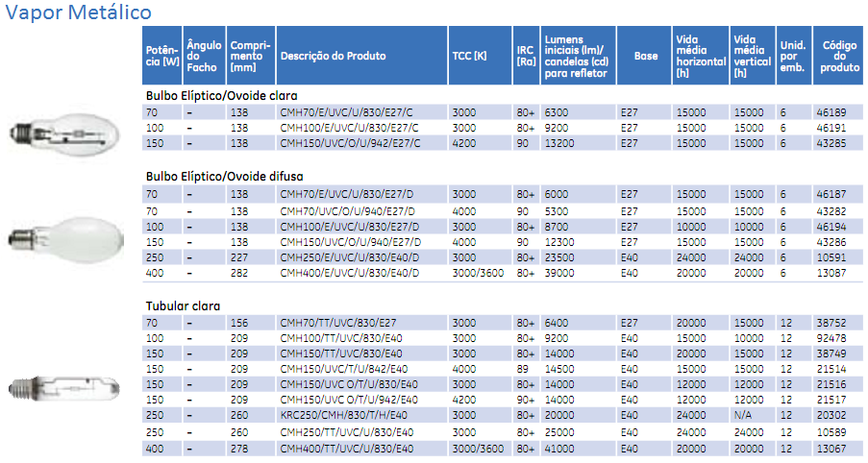The height and width of the screenshot is (463, 868).
Task: Select product description CMH70/E/UVC/U/830/E27/C
Action: point(347,112)
